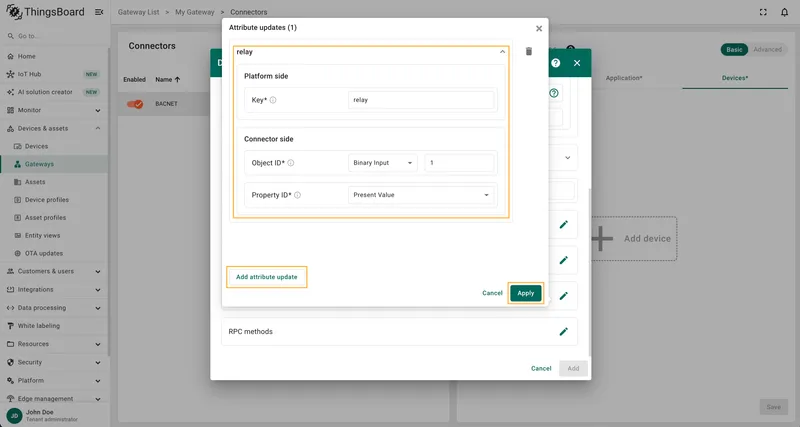The height and width of the screenshot is (427, 800).
Task: Click My Gateway breadcrumb
Action: [x=194, y=12]
